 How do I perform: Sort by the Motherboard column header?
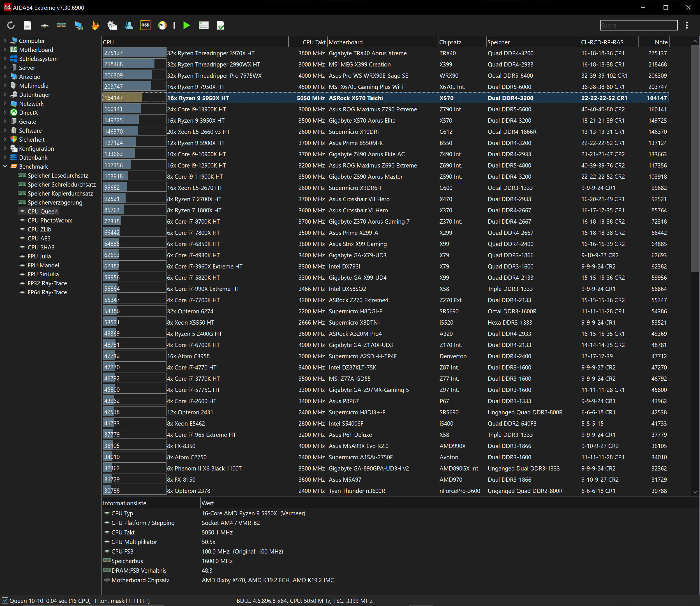pyautogui.click(x=382, y=42)
